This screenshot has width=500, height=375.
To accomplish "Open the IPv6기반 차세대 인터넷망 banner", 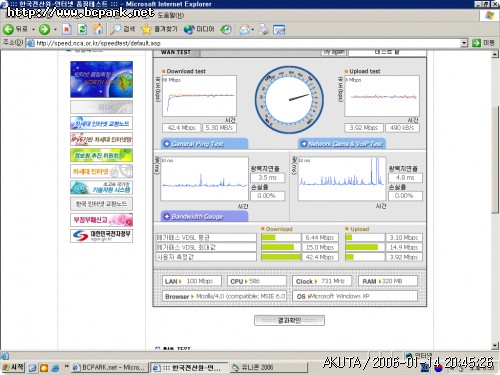I will [101, 139].
